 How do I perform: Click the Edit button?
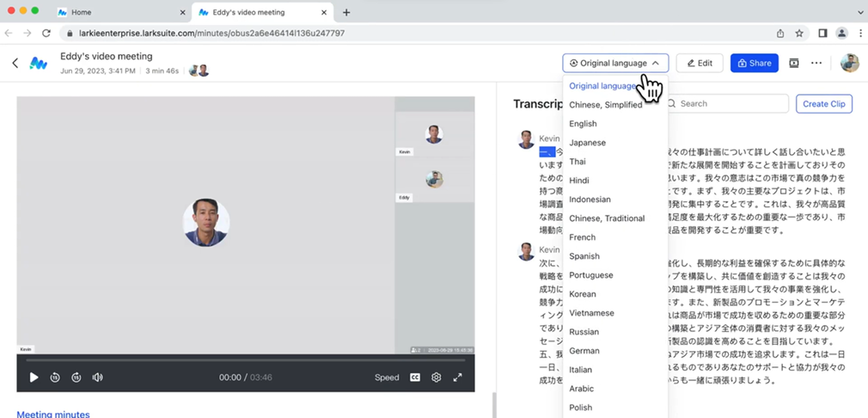(x=699, y=63)
